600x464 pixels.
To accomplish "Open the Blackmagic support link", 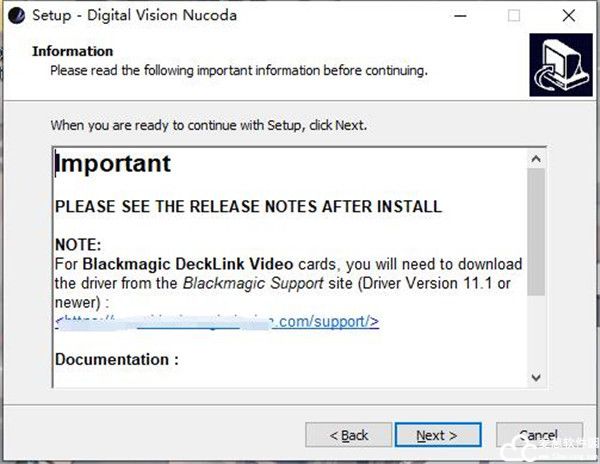I will point(217,321).
